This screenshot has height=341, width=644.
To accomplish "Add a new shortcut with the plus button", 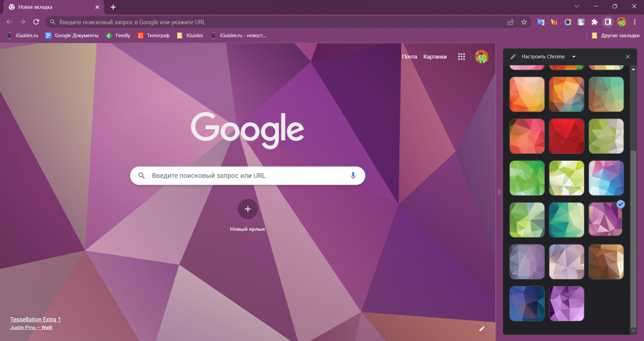I will click(248, 209).
